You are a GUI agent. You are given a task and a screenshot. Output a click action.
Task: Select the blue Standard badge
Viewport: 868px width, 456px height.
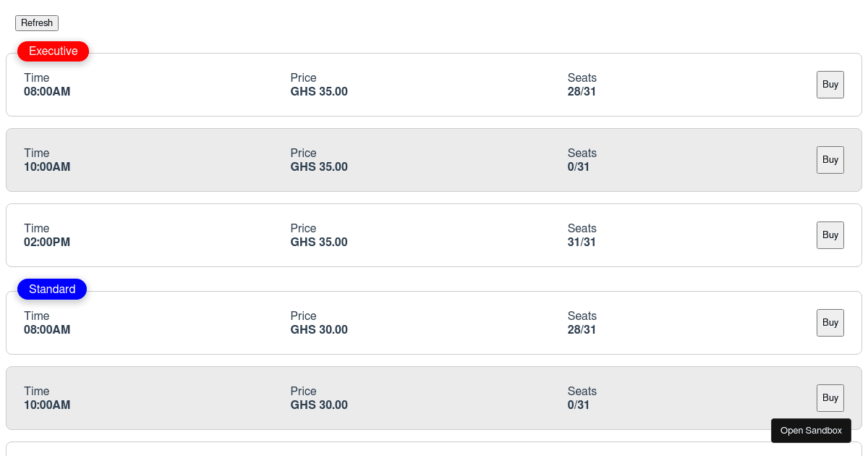[x=52, y=290]
